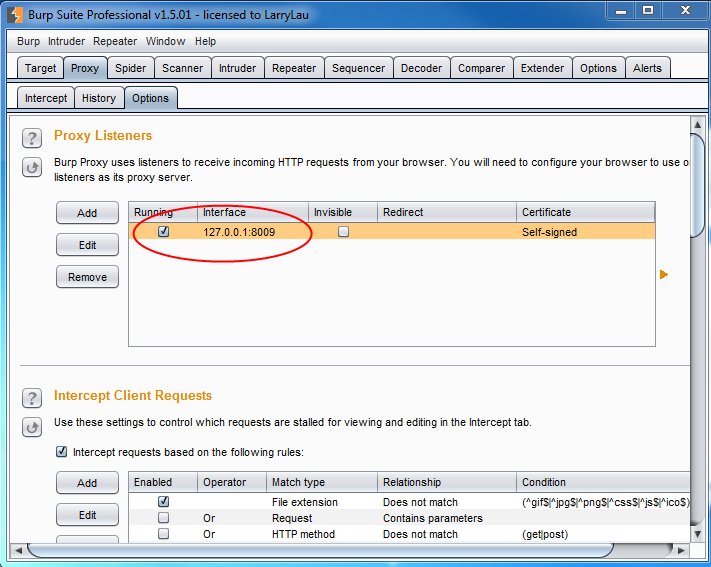This screenshot has width=711, height=567.
Task: Open the top-level Options tab
Action: [599, 68]
